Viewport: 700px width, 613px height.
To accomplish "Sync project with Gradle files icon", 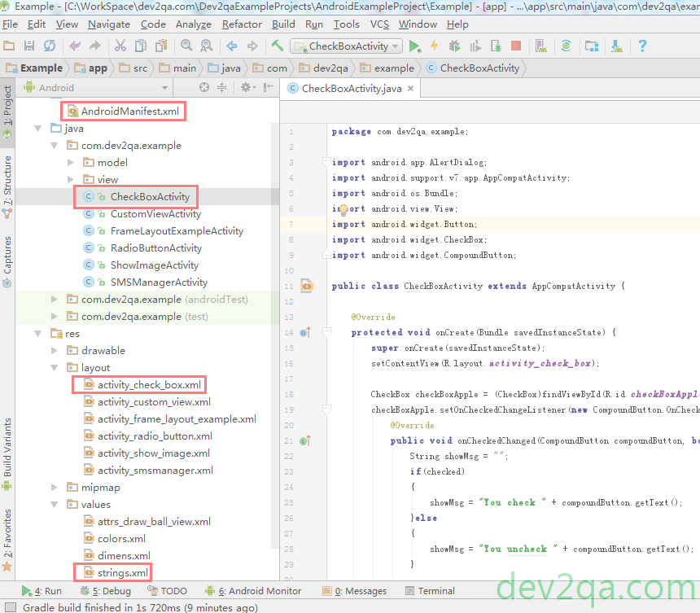I will [566, 46].
